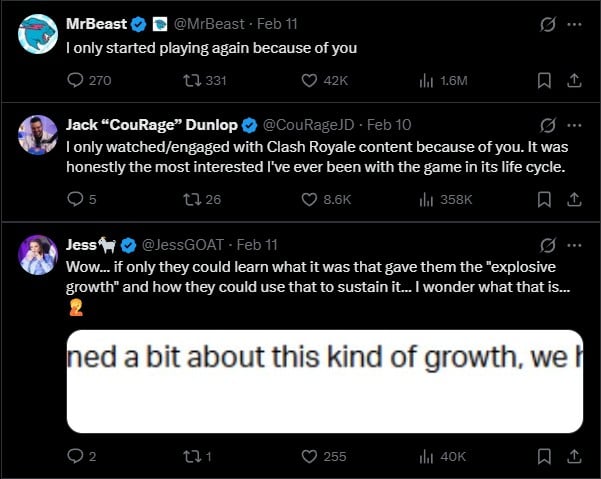Screen dimensions: 601x479
Task: View analytics for MrBeast's 1.6M views
Action: click(425, 81)
